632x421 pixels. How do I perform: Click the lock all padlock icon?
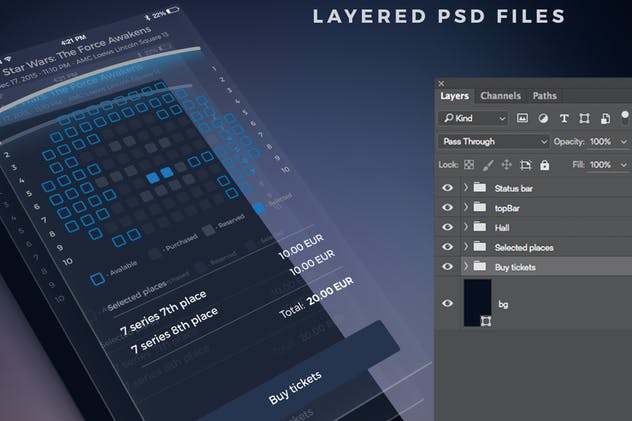point(545,164)
